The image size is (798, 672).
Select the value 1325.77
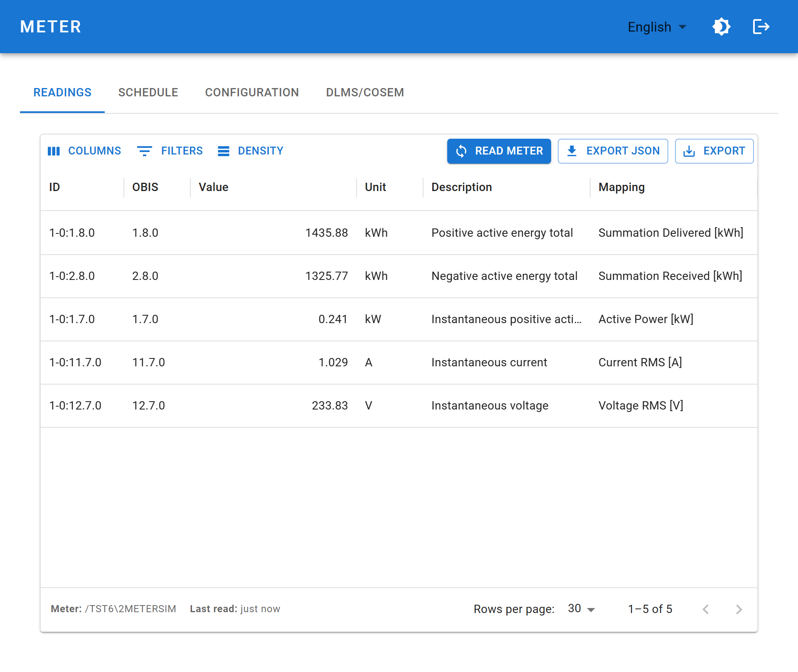[327, 276]
